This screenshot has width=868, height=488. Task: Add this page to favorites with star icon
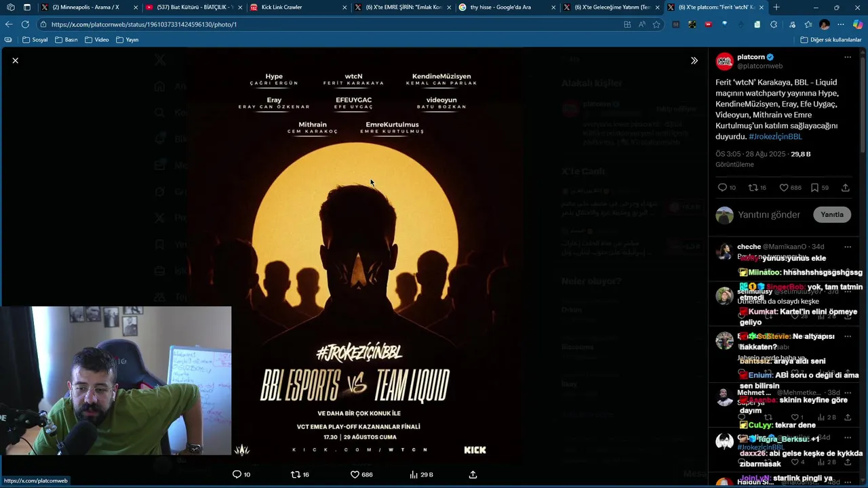point(656,24)
